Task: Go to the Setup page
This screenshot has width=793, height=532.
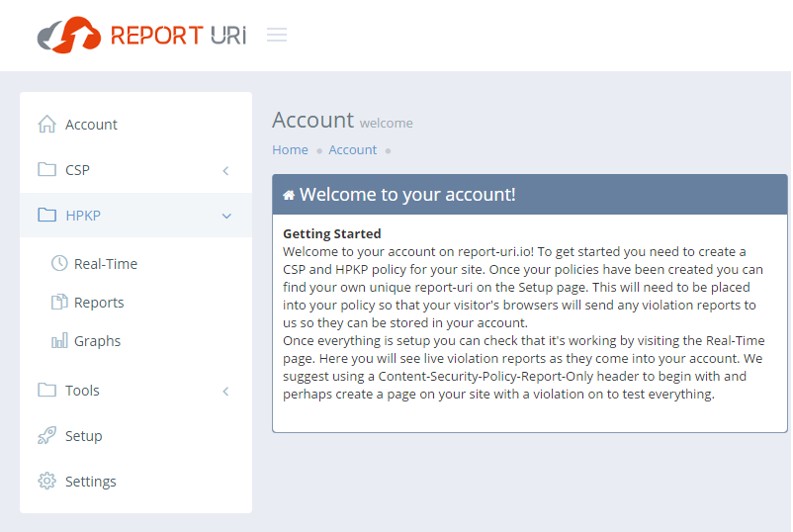Action: pyautogui.click(x=135, y=436)
